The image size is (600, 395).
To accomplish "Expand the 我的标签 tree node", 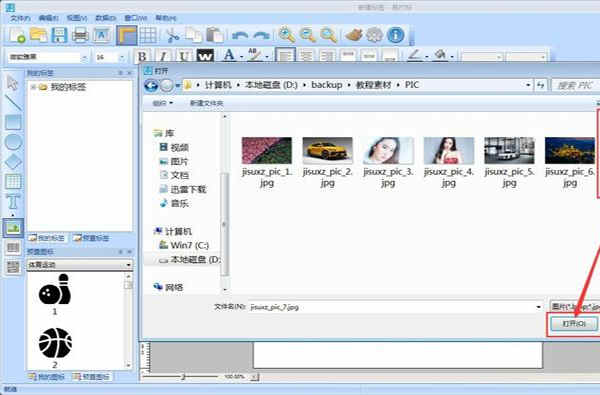I will [33, 87].
